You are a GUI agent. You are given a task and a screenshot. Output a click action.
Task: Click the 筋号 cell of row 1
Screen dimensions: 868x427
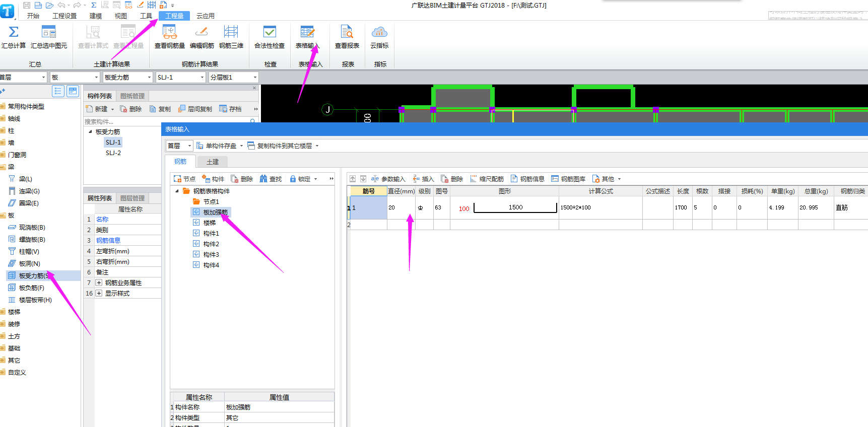368,207
